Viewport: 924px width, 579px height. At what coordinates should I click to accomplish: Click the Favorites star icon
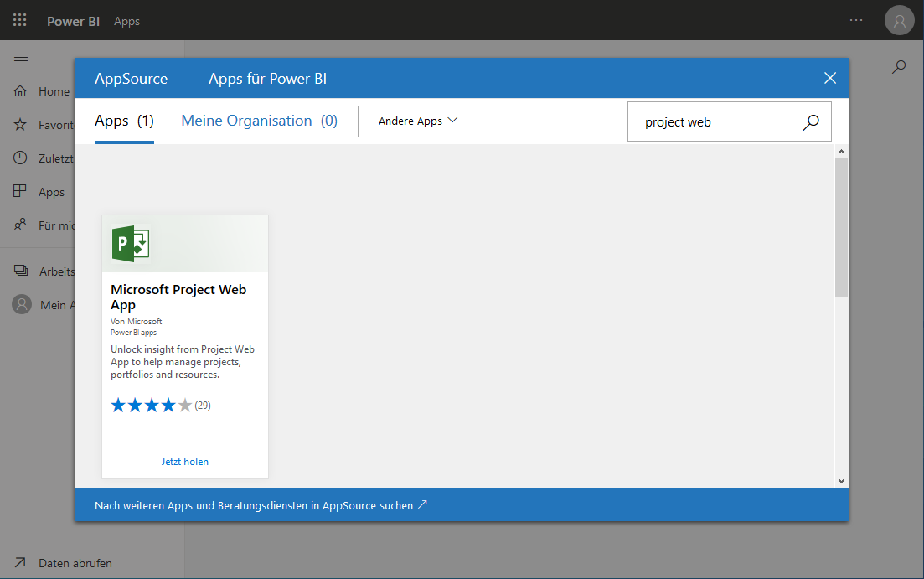(20, 124)
